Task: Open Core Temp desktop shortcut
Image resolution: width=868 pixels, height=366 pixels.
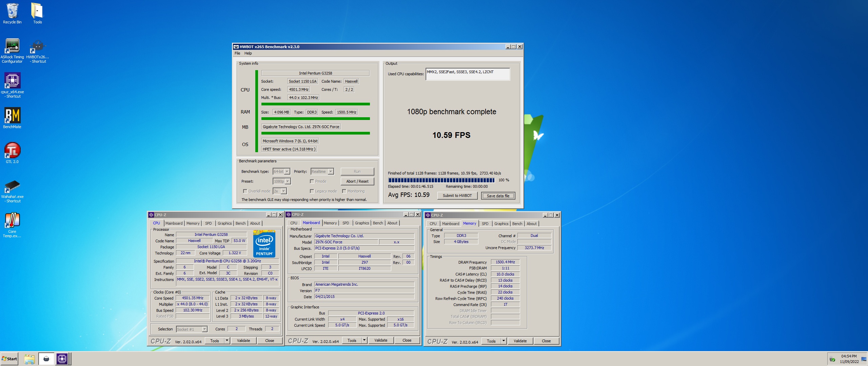Action: tap(12, 225)
